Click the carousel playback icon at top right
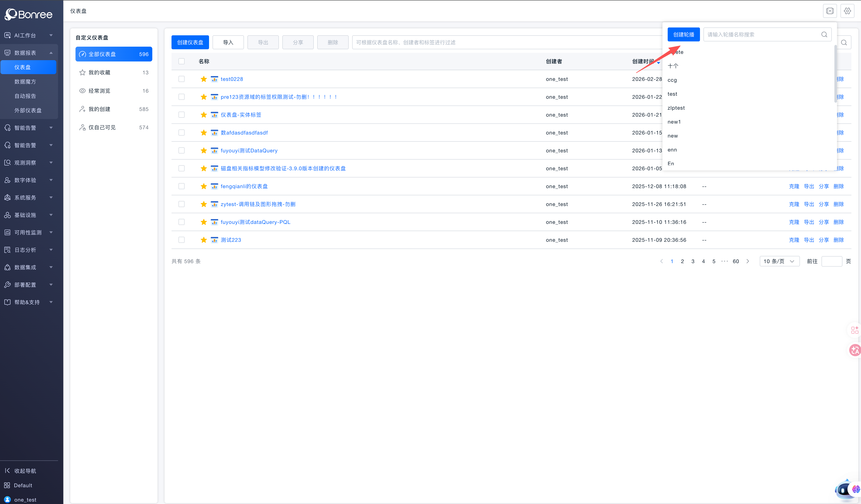Viewport: 861px width, 504px height. click(x=830, y=11)
